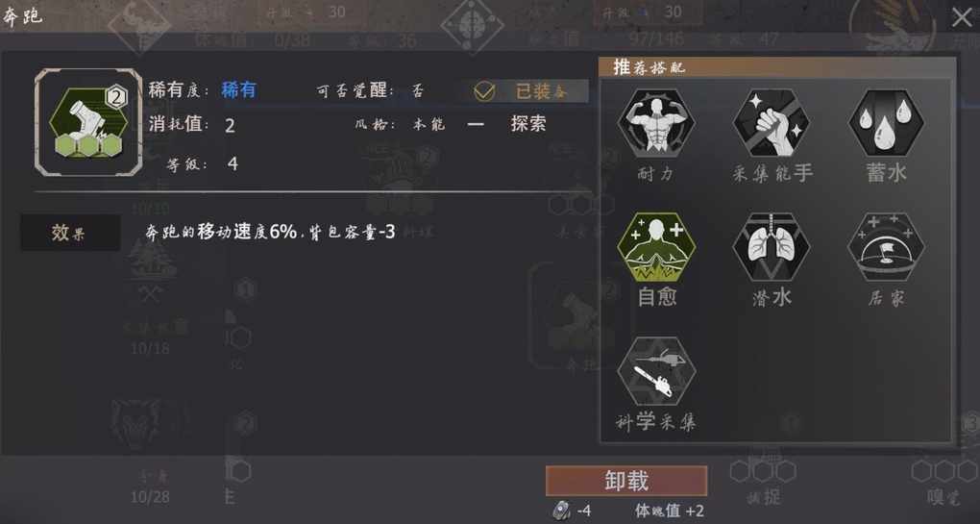Click the green hexagon slots under shoe
Viewport: 980px width, 524px height.
[88, 145]
